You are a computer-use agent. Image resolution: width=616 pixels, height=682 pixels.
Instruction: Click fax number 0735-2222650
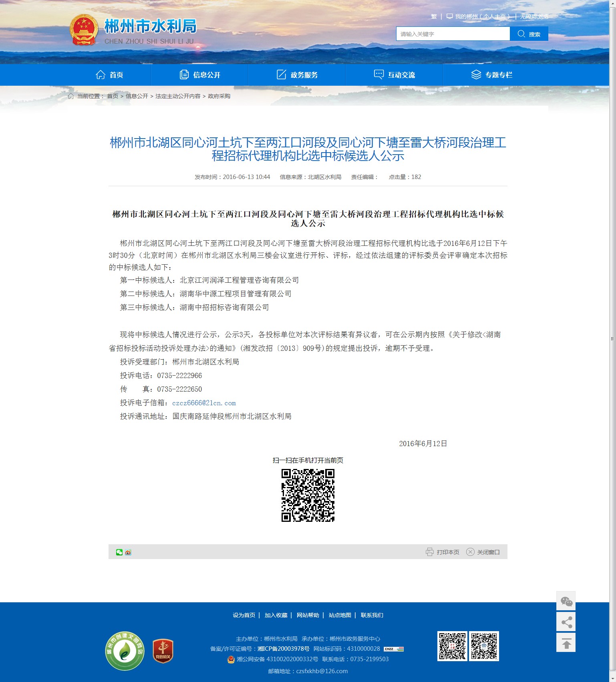[x=179, y=389]
